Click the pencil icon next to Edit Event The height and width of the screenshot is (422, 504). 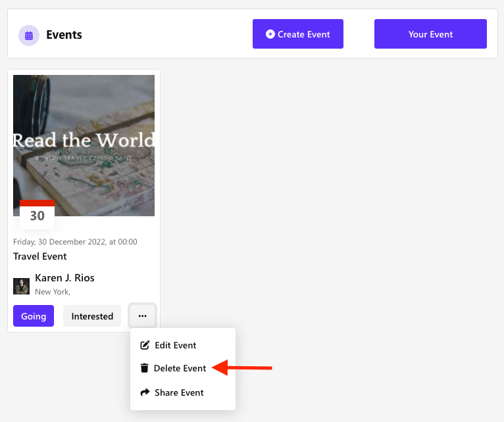coord(145,345)
